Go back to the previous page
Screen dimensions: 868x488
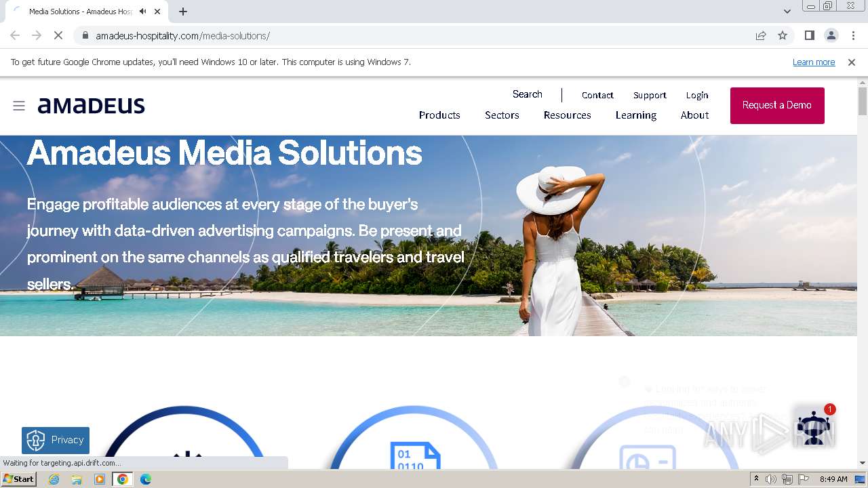(x=15, y=35)
